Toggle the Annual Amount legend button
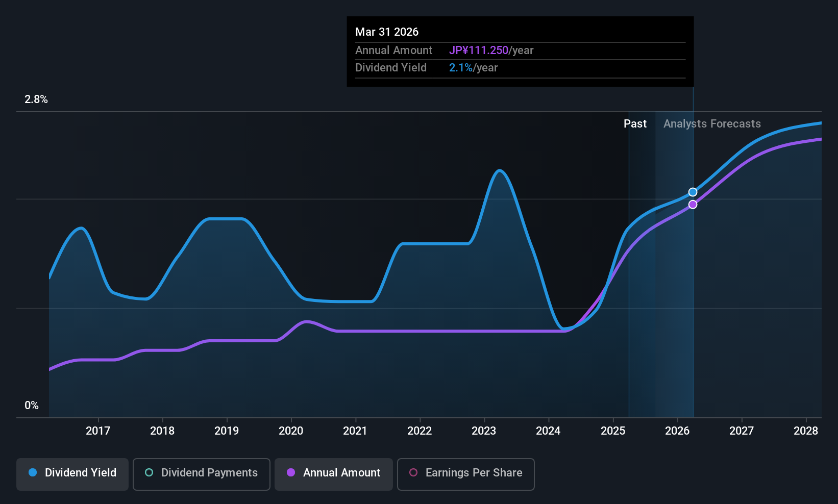This screenshot has width=838, height=504. click(334, 474)
